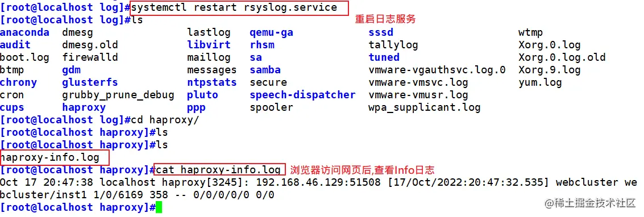Screen dimensions: 644x217
Task: Click the 'secure' file name
Action: pos(268,82)
